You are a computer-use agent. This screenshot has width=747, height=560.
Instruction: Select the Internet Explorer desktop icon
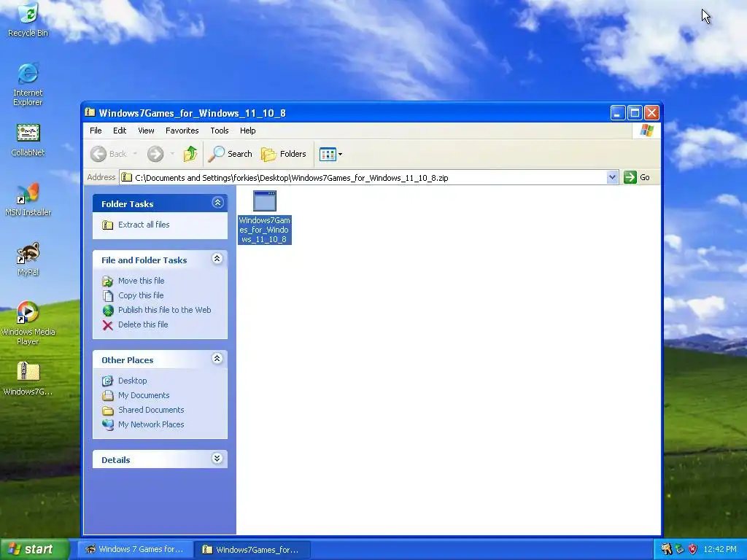tap(28, 84)
